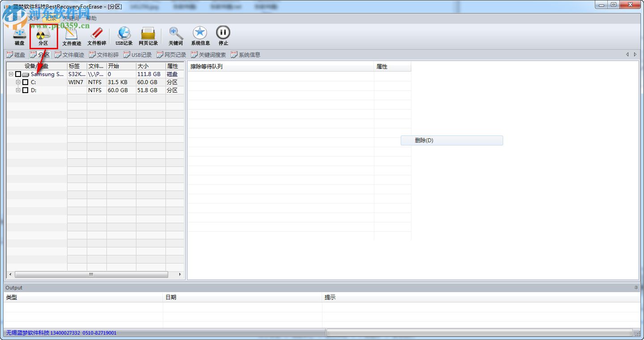This screenshot has height=340, width=644.
Task: Tick the C: drive checkbox
Action: (25, 82)
